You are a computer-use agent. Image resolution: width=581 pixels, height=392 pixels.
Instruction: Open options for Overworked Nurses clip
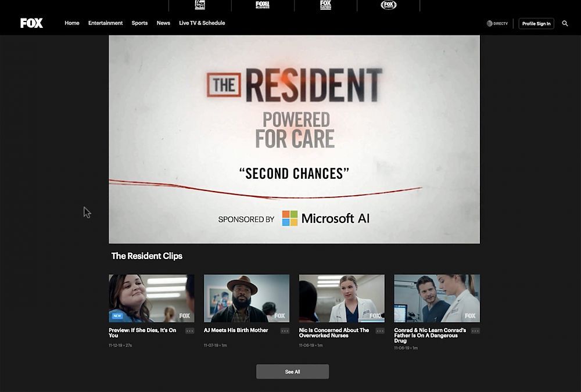point(380,331)
